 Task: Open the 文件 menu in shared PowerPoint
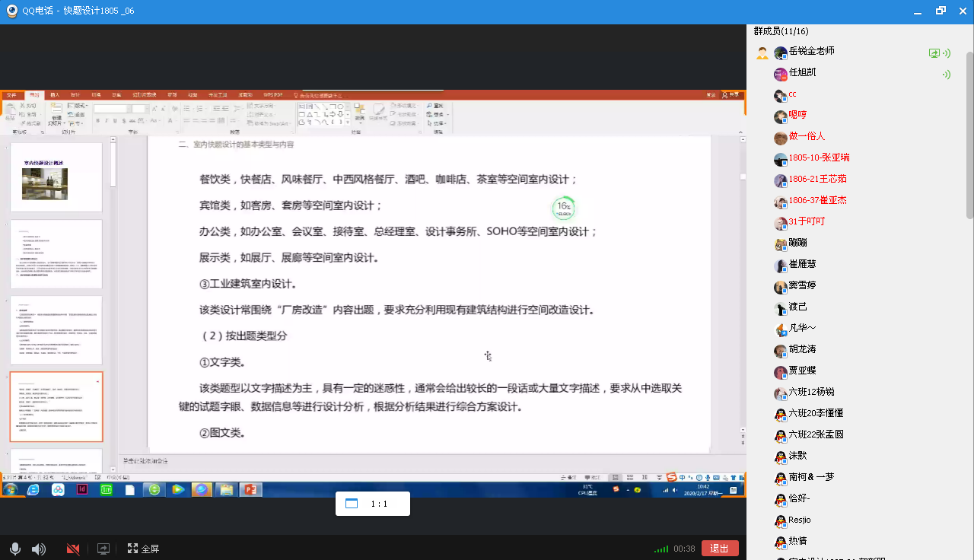[x=11, y=95]
